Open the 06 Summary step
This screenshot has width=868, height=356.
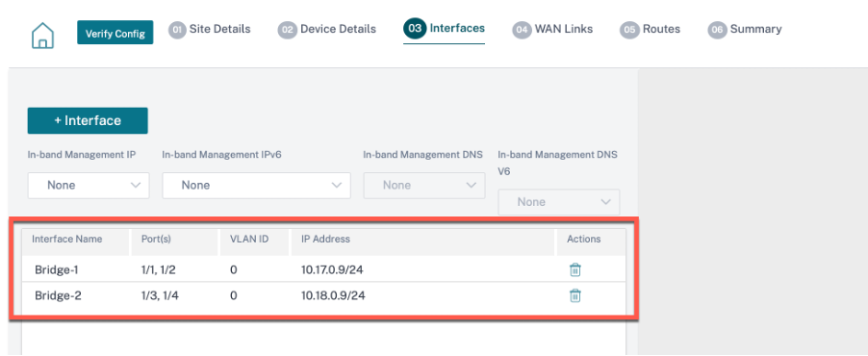(745, 29)
